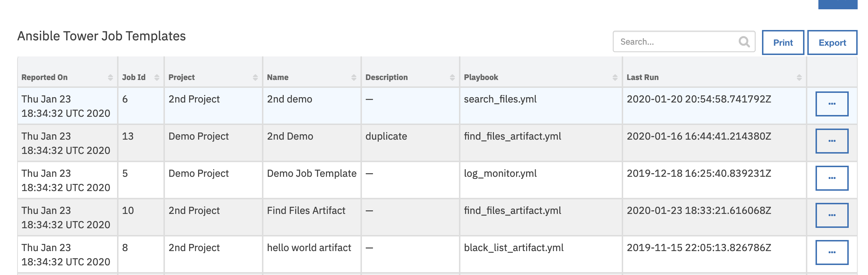The image size is (868, 275).
Task: Sort by Playbook column arrows
Action: pos(615,77)
